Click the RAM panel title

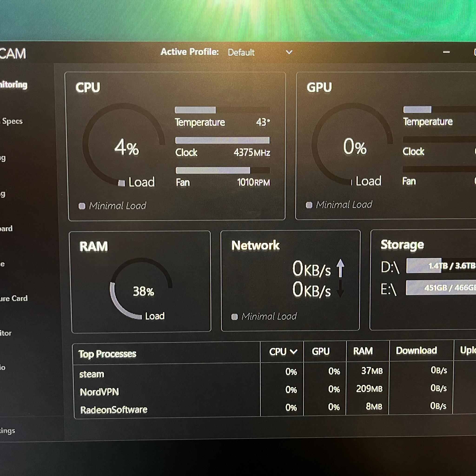click(x=94, y=246)
